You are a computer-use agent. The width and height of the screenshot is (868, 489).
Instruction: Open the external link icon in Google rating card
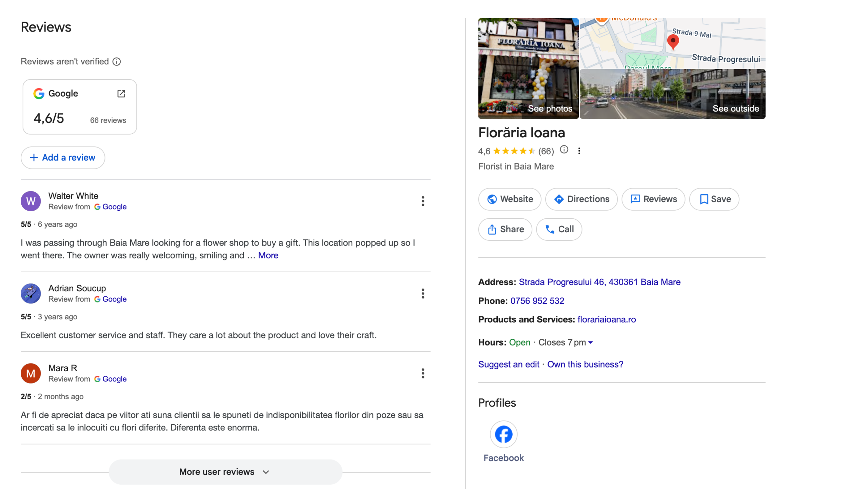(121, 94)
